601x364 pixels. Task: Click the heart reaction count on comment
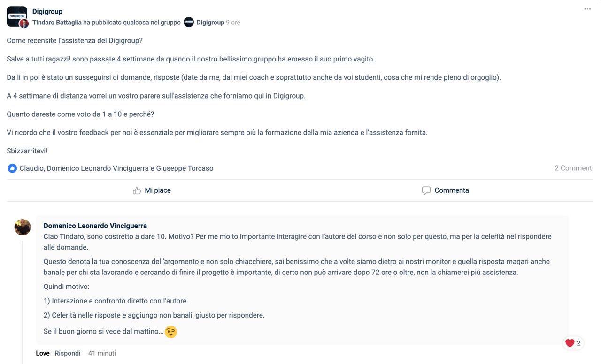573,343
